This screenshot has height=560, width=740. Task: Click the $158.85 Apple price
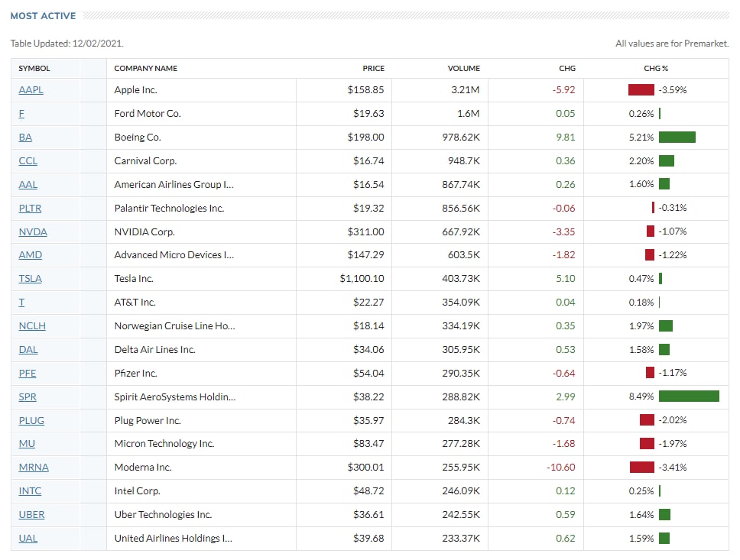click(x=365, y=89)
